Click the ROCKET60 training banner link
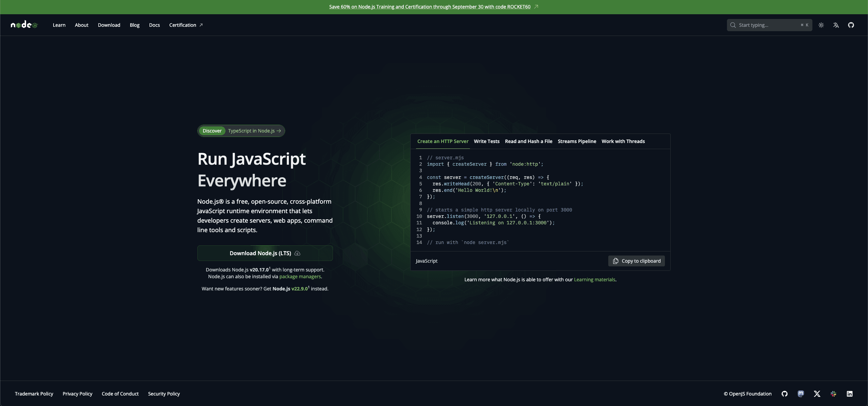Image resolution: width=868 pixels, height=406 pixels. [x=430, y=7]
